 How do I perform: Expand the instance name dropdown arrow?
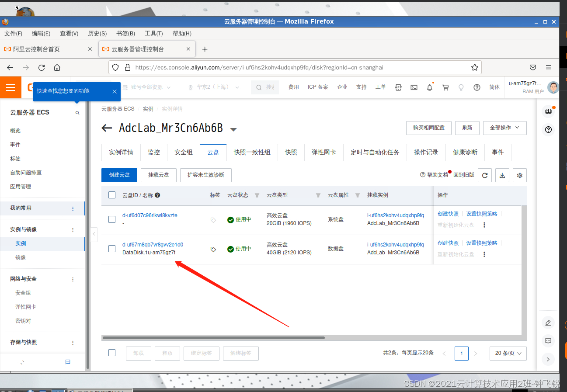(233, 129)
